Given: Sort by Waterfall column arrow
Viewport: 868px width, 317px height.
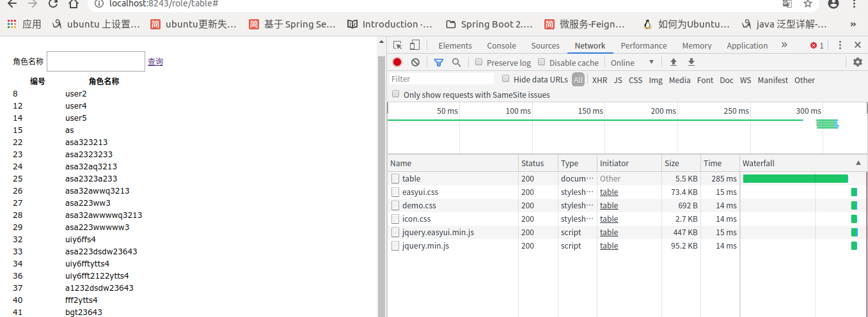Looking at the screenshot, I should [858, 163].
